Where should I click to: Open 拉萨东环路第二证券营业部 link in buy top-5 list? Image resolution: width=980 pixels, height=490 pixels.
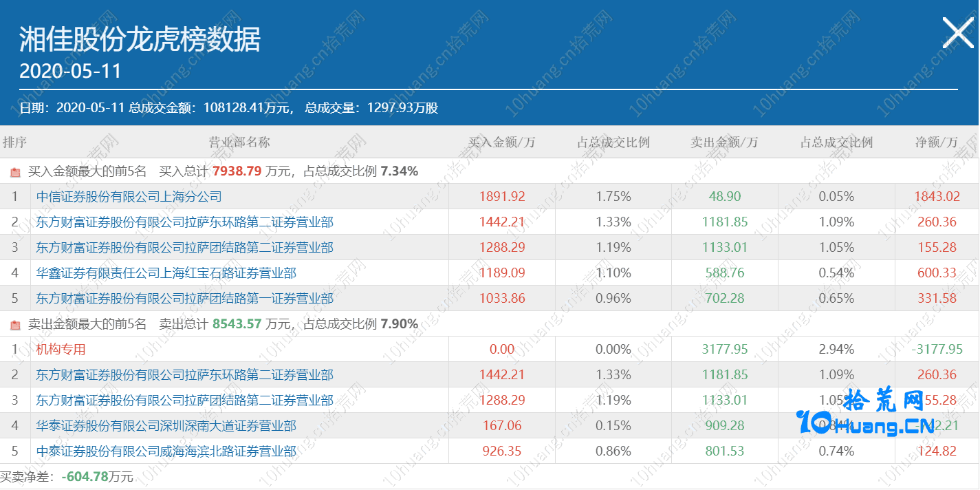(184, 222)
